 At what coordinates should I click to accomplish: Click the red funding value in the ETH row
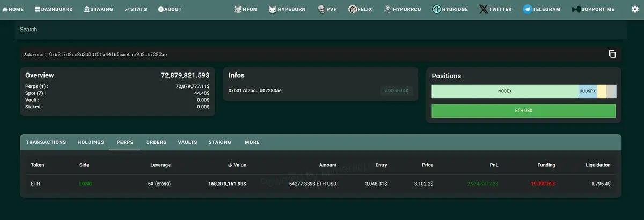point(543,184)
